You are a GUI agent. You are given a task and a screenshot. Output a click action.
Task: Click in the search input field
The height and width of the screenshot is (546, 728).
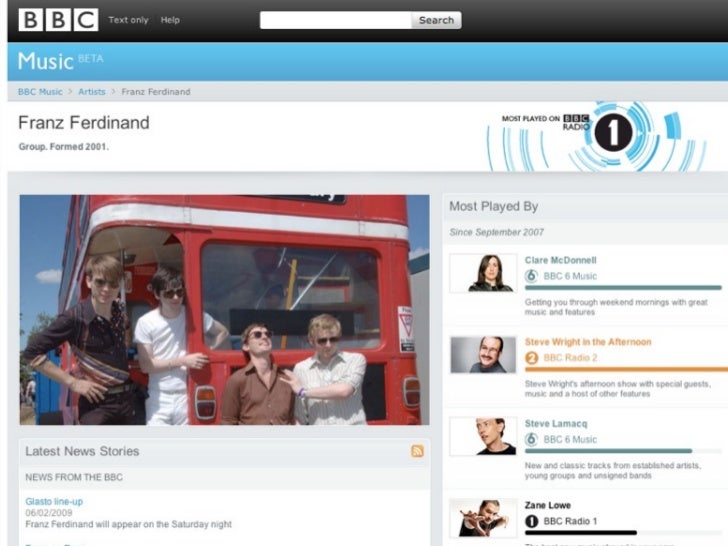(336, 20)
